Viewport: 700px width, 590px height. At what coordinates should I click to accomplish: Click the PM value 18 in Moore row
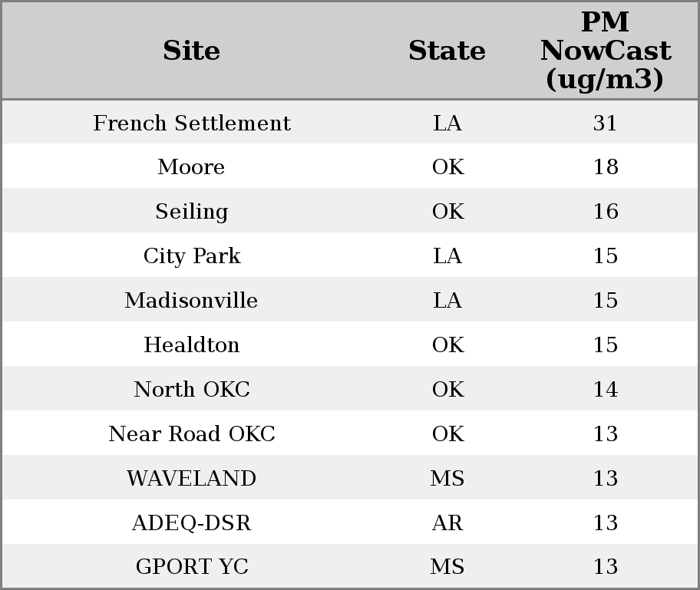(x=605, y=167)
